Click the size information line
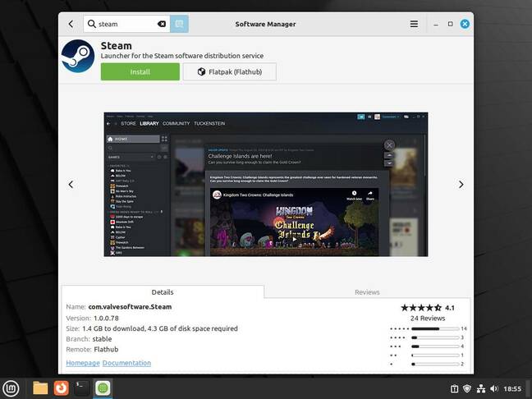The width and height of the screenshot is (532, 399). [x=152, y=328]
